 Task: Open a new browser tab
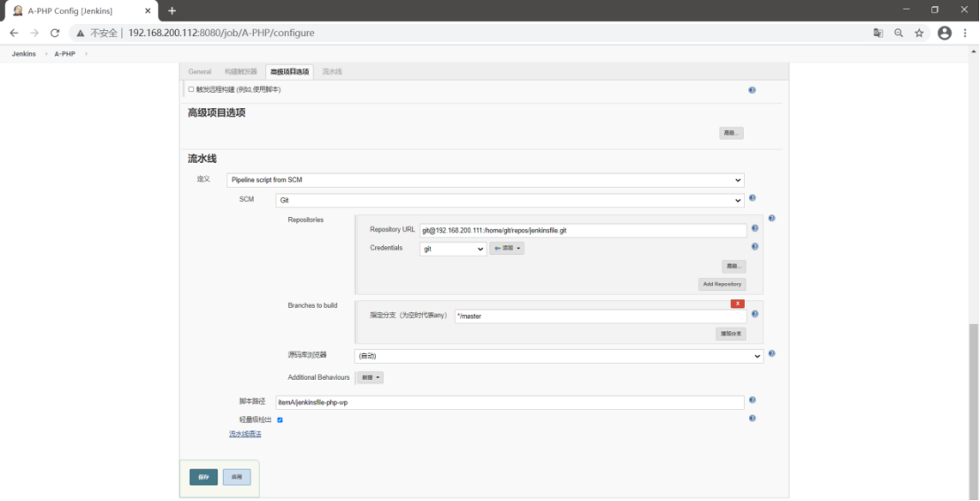pos(172,11)
